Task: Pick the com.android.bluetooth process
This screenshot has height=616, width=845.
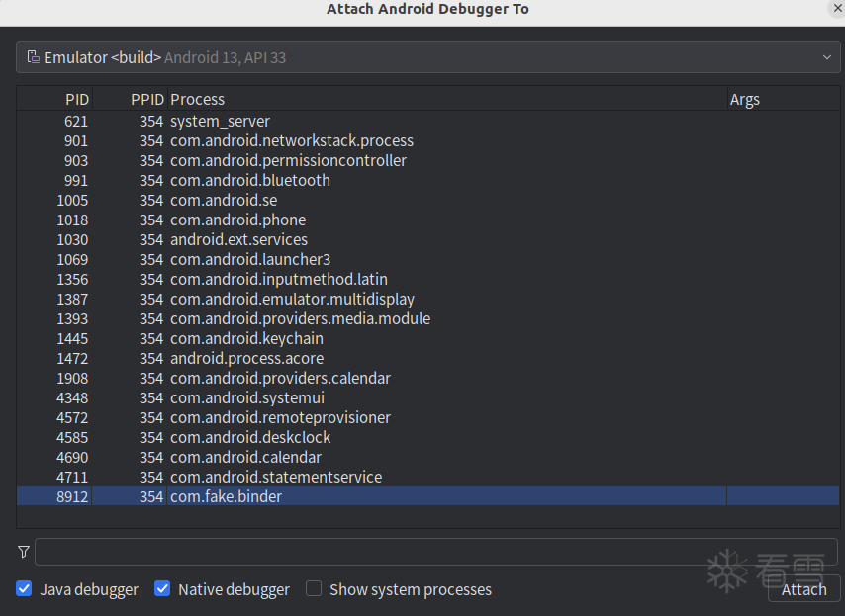Action: pos(249,180)
